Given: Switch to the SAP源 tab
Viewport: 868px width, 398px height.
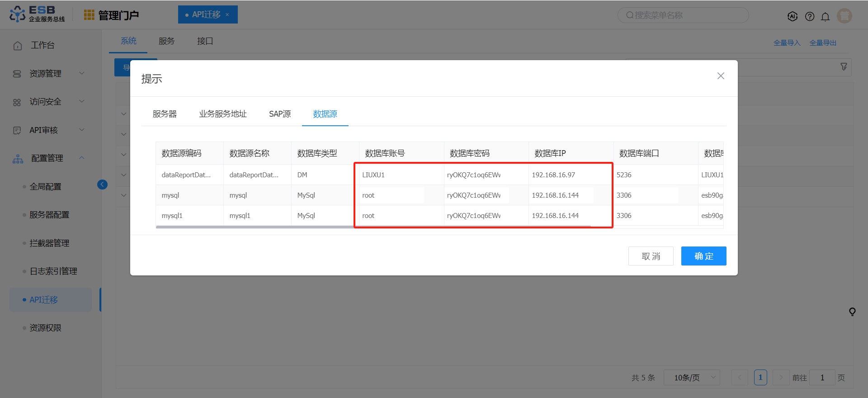Looking at the screenshot, I should (x=280, y=114).
